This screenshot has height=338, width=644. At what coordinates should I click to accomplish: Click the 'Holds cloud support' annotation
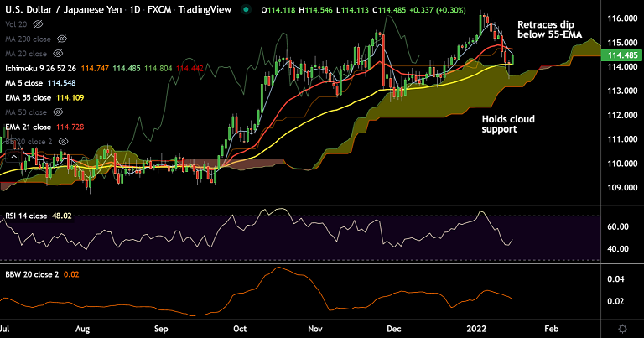pos(508,124)
